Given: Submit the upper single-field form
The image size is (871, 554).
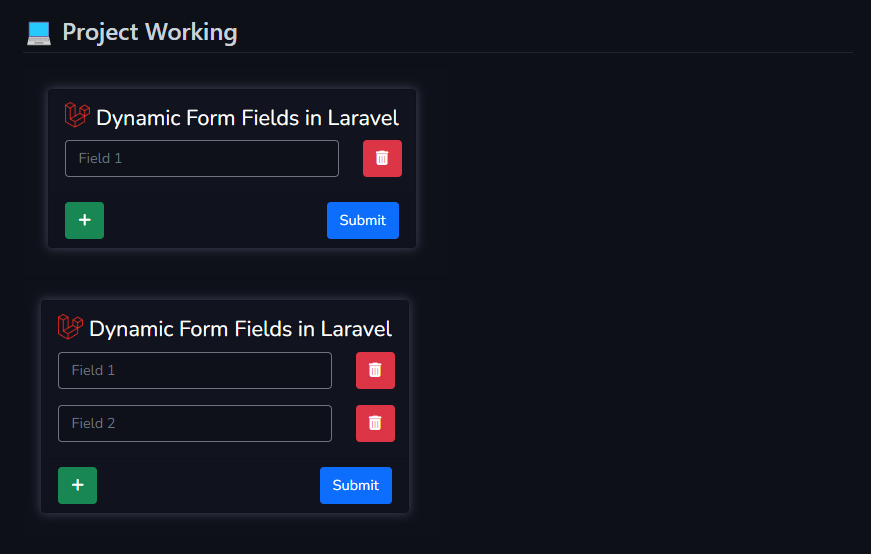Looking at the screenshot, I should tap(363, 221).
